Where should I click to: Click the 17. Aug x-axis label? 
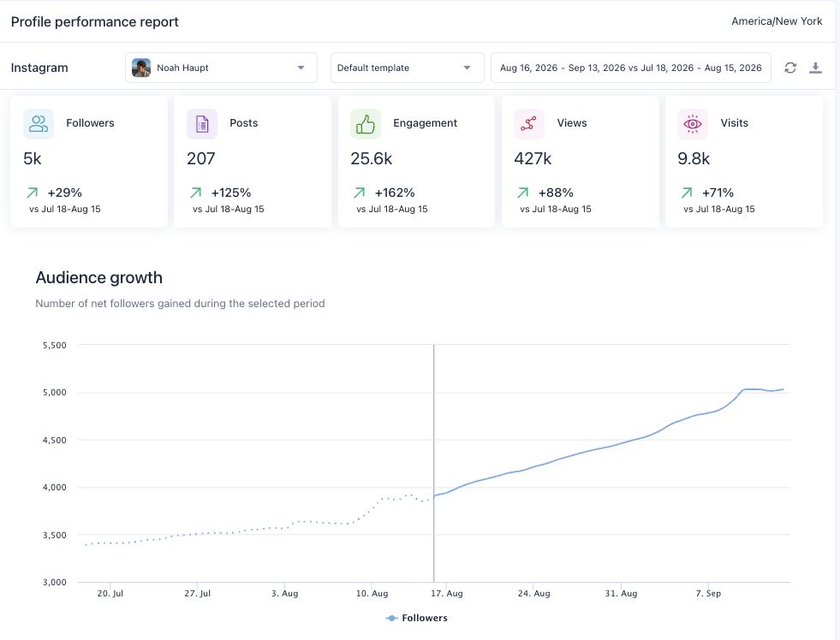447,594
